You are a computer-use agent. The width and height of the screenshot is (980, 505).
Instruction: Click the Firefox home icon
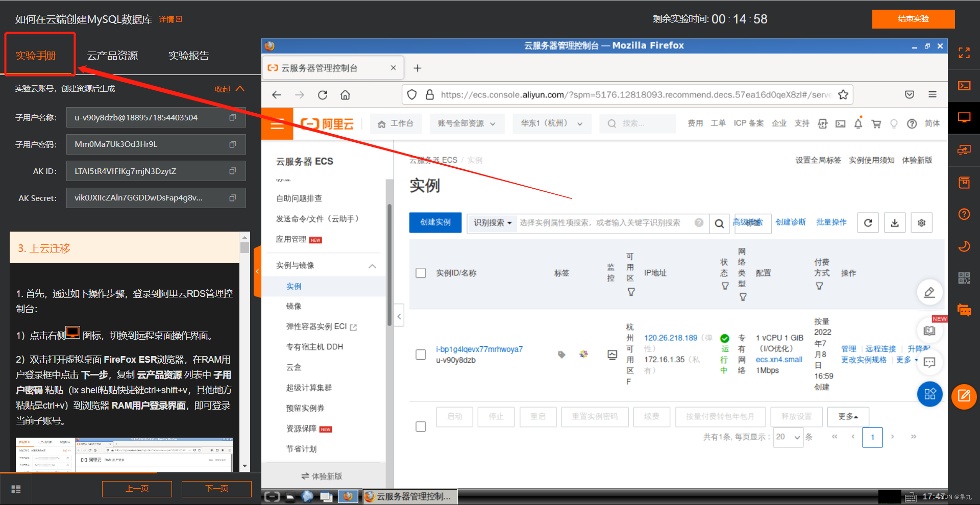345,95
